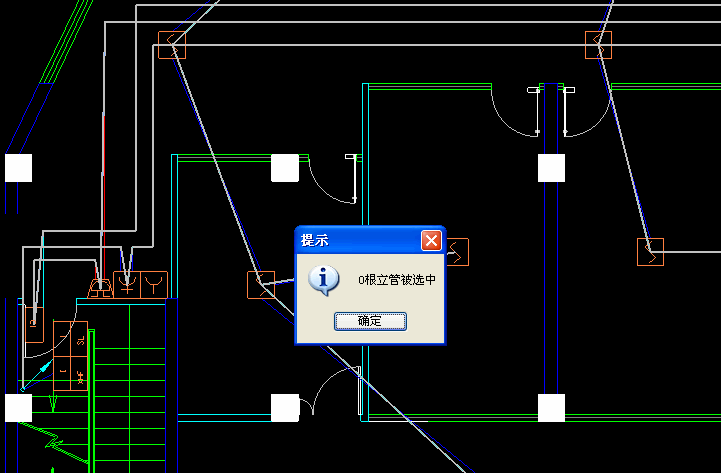721x473 pixels.
Task: Click the message text 0根立管被选中
Action: coord(397,280)
